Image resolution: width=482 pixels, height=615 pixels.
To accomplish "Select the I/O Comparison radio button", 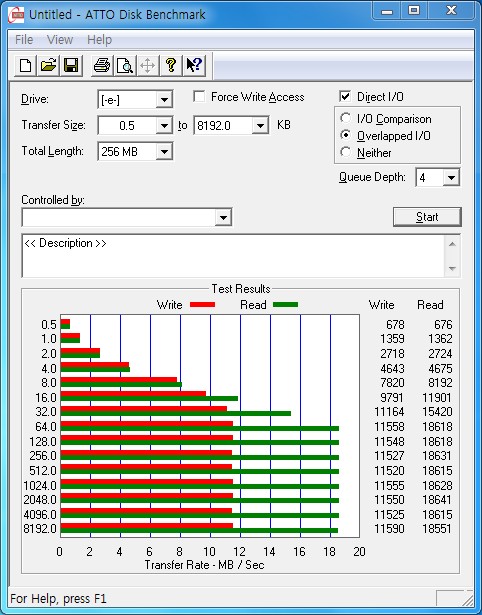I will tap(346, 118).
